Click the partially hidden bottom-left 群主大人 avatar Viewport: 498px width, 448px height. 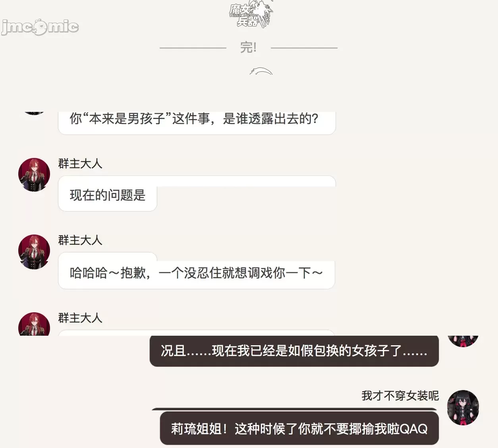[x=34, y=324]
